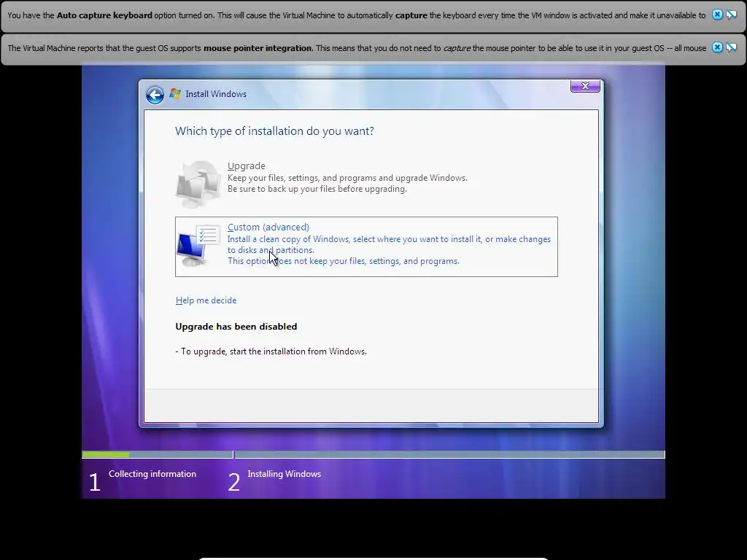The image size is (747, 560).
Task: Click the Installing Windows step label
Action: click(285, 474)
